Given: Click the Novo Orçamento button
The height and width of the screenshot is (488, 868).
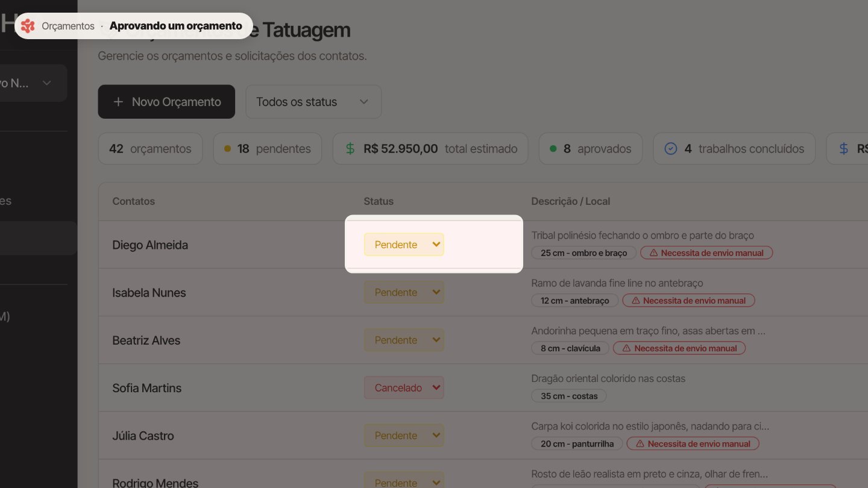Looking at the screenshot, I should click(x=166, y=102).
